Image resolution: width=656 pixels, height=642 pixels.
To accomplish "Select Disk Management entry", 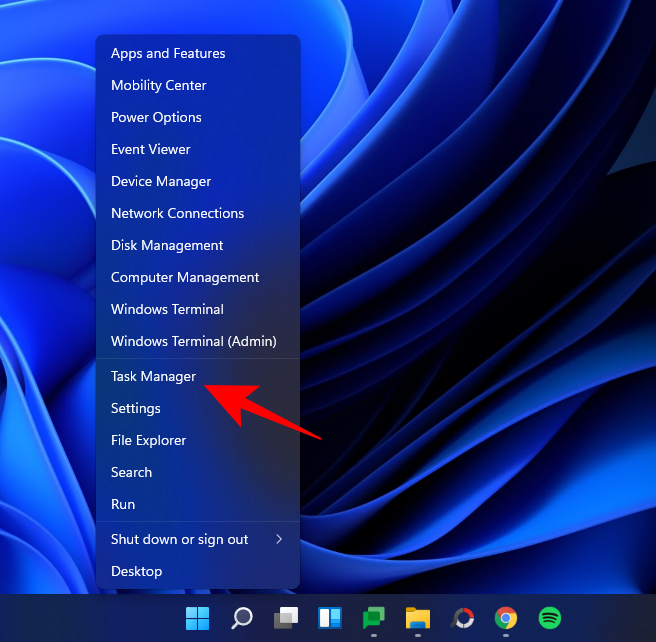I will tap(167, 245).
